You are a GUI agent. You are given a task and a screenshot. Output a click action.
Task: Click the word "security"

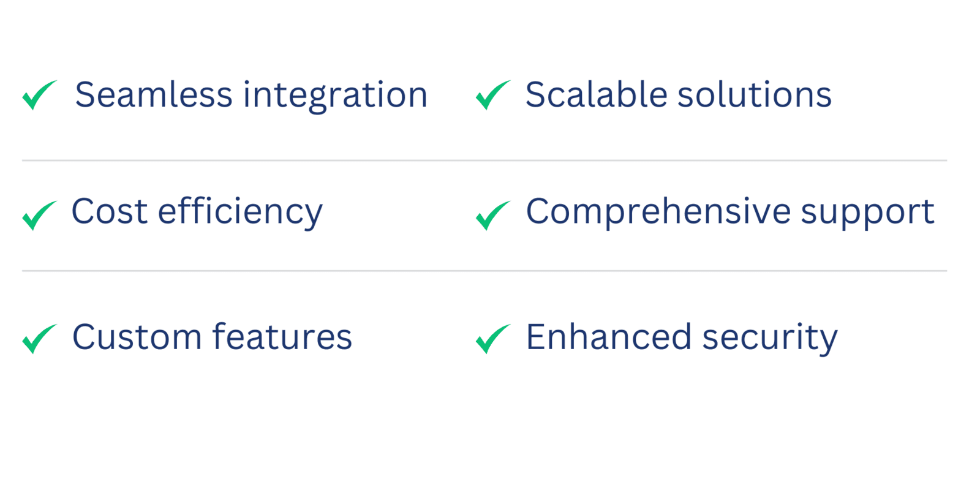(x=770, y=339)
